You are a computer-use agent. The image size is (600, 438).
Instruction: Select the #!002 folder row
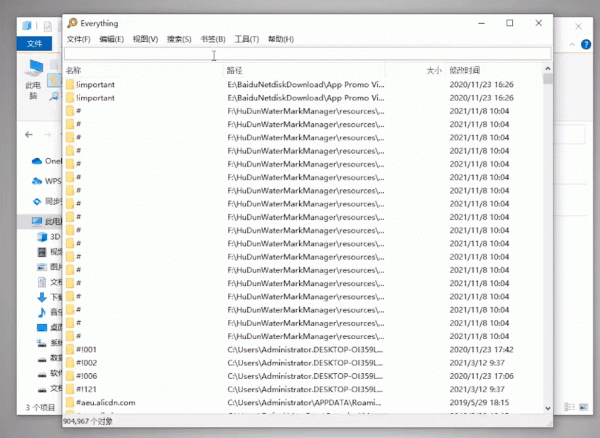click(x=303, y=363)
